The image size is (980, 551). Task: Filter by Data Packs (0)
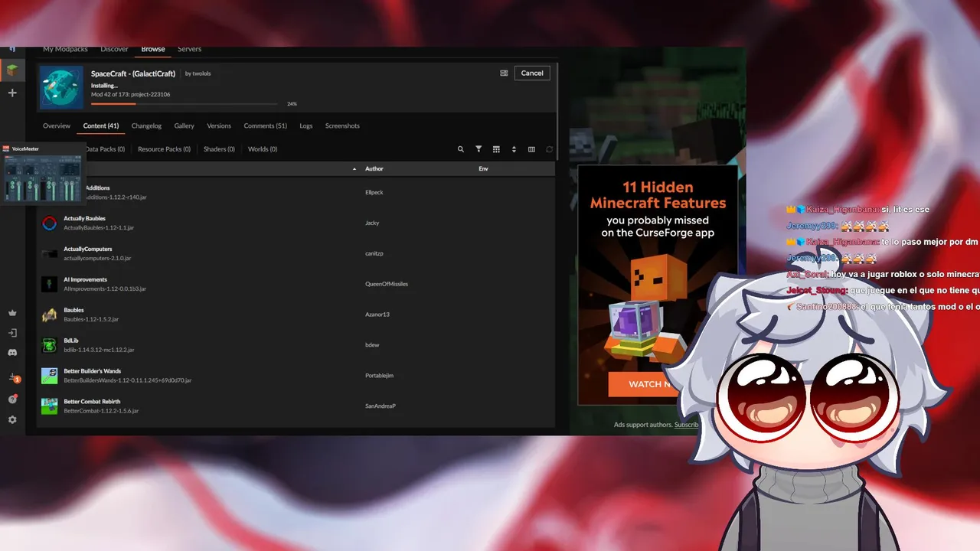pyautogui.click(x=105, y=149)
